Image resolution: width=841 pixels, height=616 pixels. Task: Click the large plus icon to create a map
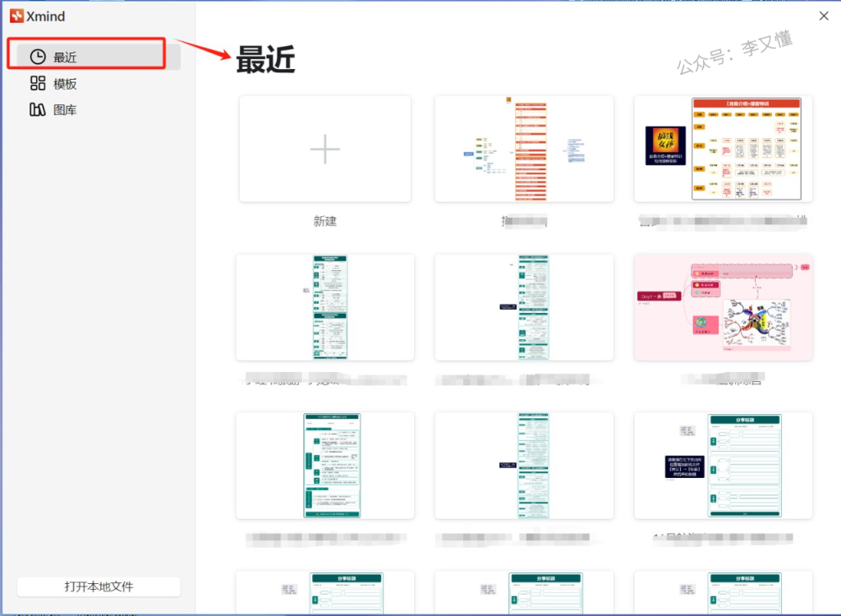pos(325,149)
